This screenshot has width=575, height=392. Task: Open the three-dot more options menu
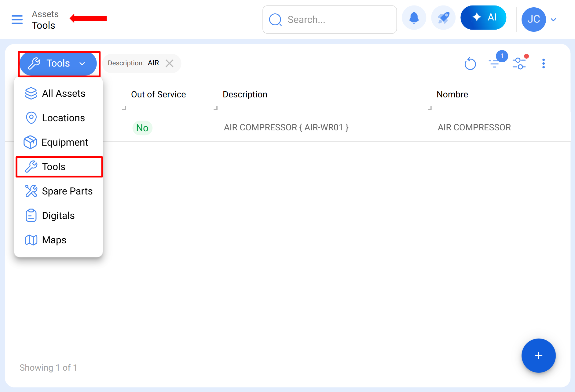tap(543, 64)
